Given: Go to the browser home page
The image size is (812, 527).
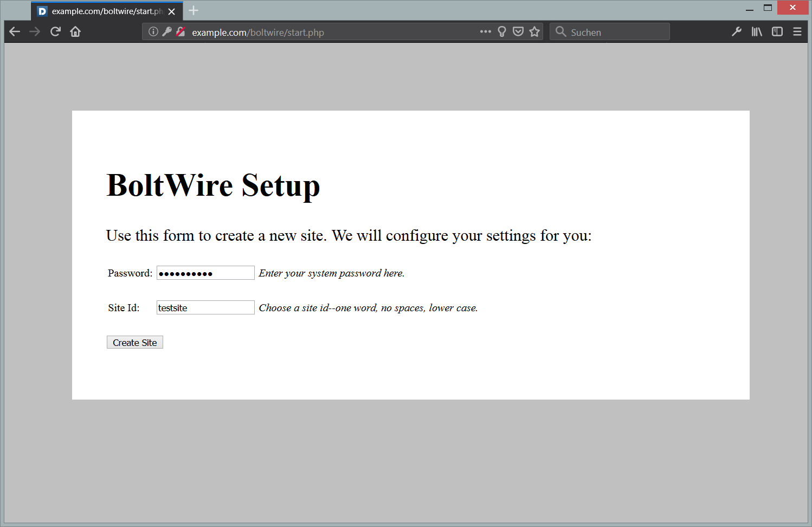Looking at the screenshot, I should pyautogui.click(x=75, y=32).
